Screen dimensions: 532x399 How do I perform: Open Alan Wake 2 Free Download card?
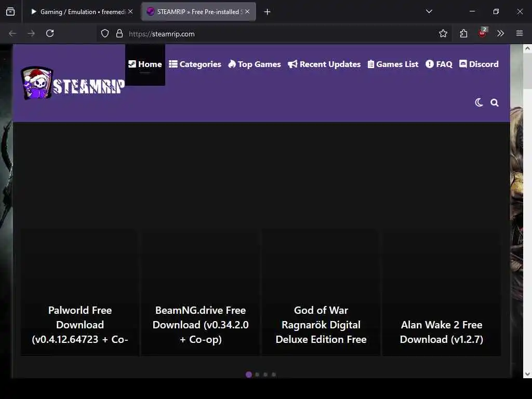pos(442,292)
